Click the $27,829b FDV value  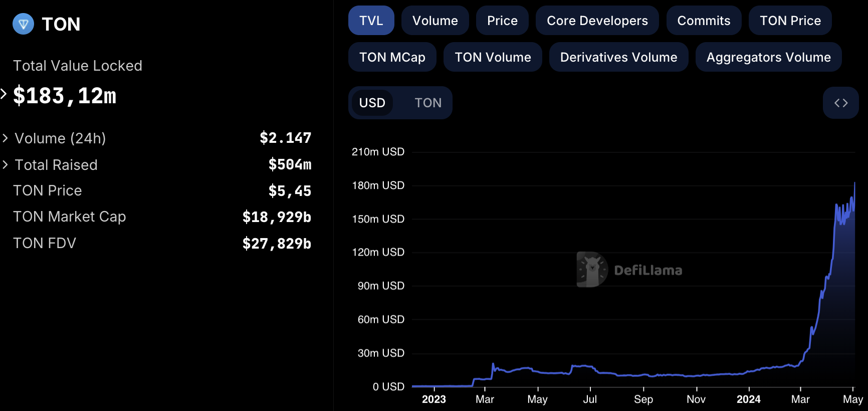[277, 244]
